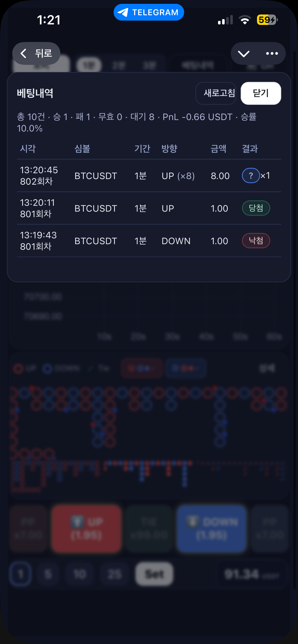Click the 시각 column header
The image size is (298, 644).
(28, 149)
